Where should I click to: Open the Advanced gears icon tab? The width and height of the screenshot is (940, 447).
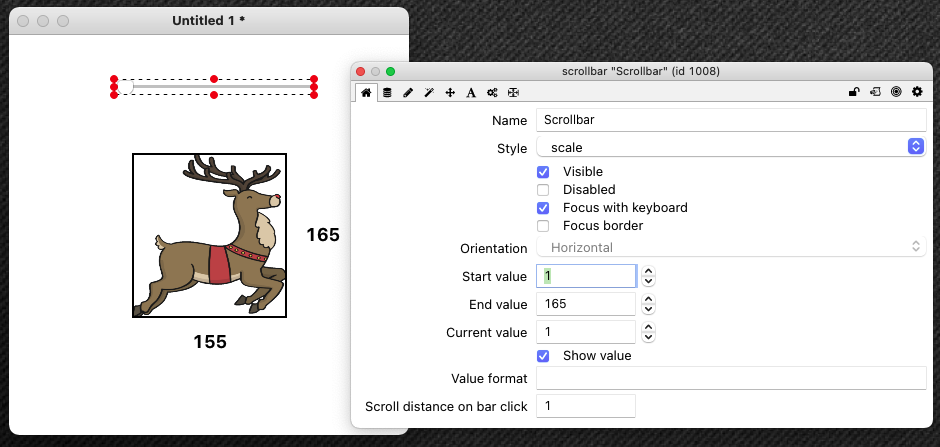492,92
